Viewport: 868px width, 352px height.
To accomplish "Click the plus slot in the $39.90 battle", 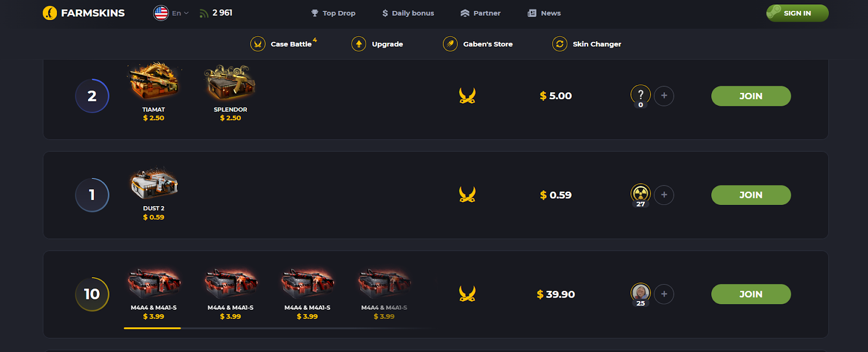I will pyautogui.click(x=664, y=294).
